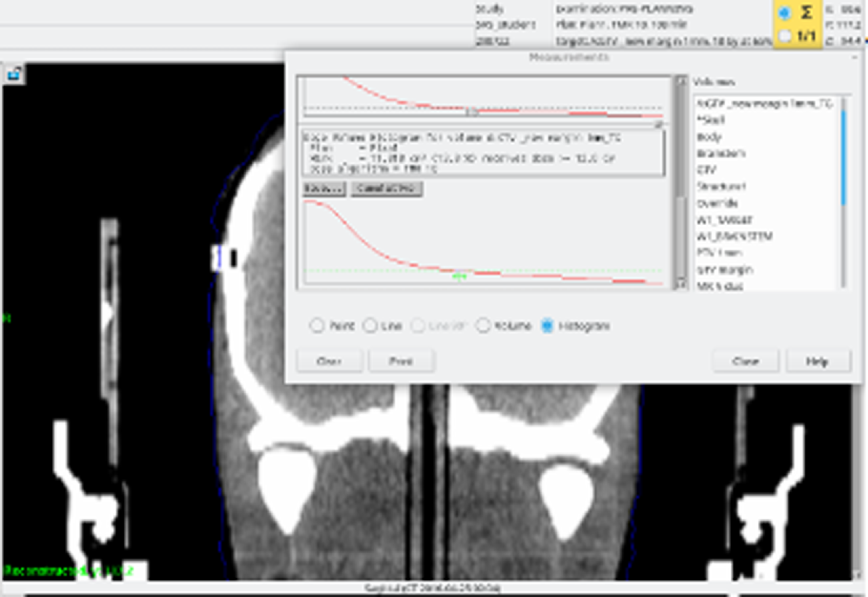Select the first volume ending in 1mm_TC
This screenshot has height=597, width=868.
pyautogui.click(x=765, y=103)
